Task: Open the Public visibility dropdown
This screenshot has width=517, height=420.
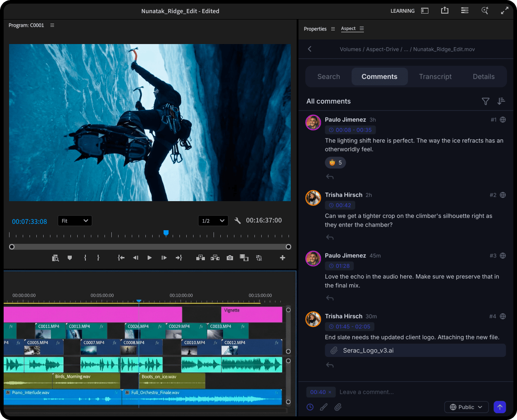Action: [x=466, y=407]
